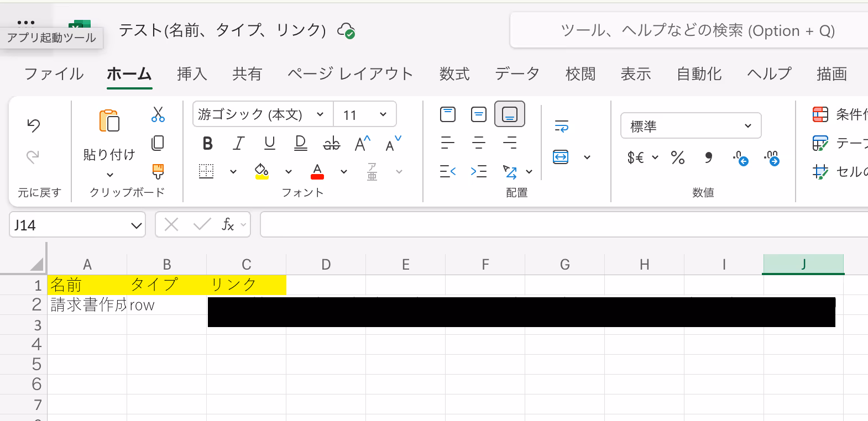Apply cell borders icon

[206, 171]
